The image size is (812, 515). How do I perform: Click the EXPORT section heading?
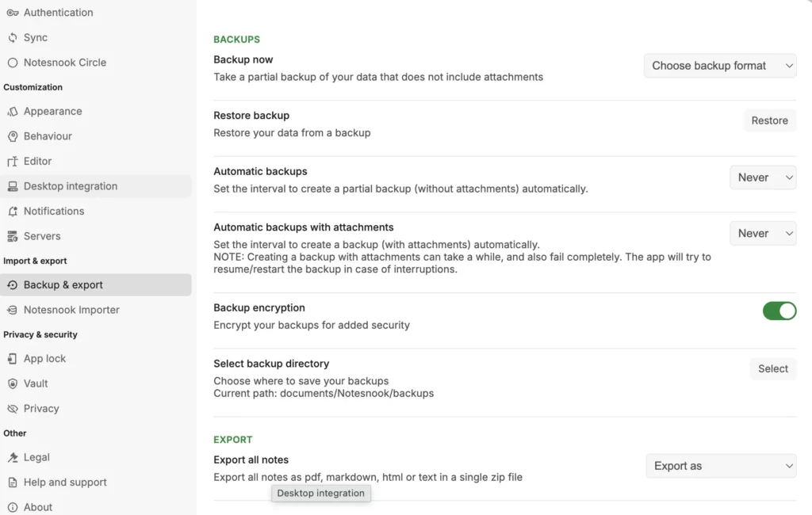click(233, 440)
